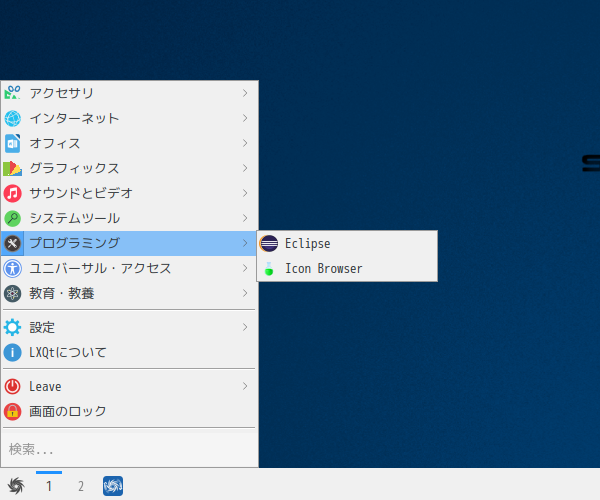This screenshot has height=500, width=600.
Task: Click the Leave power icon
Action: [x=13, y=386]
